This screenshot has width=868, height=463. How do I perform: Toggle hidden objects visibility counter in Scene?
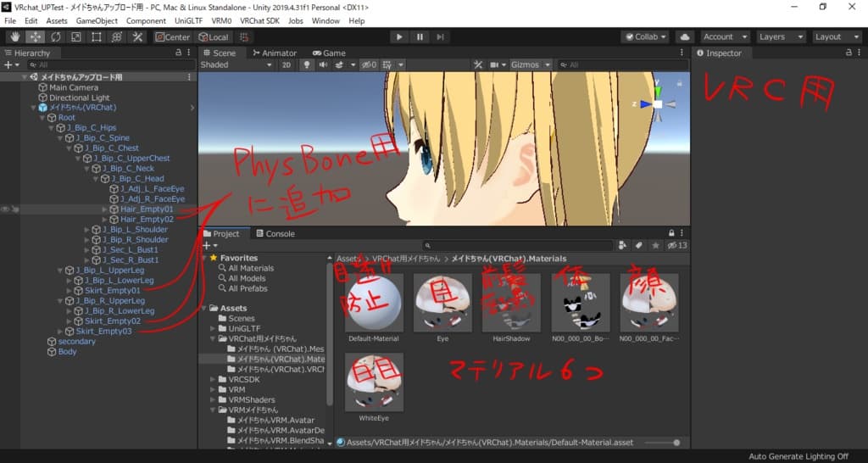click(369, 64)
